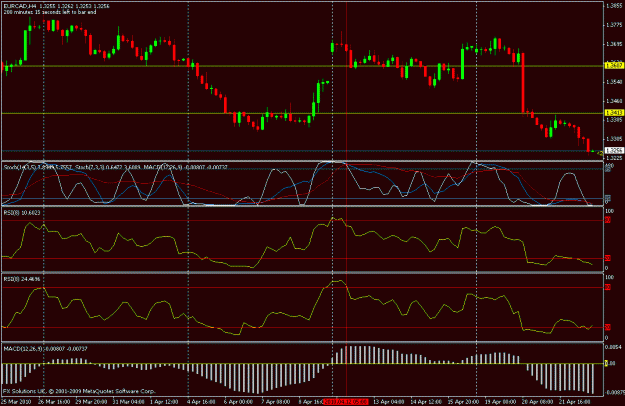Image resolution: width=625 pixels, height=406 pixels.
Task: Click the red 80 level in upper RSI
Action: coord(608,220)
